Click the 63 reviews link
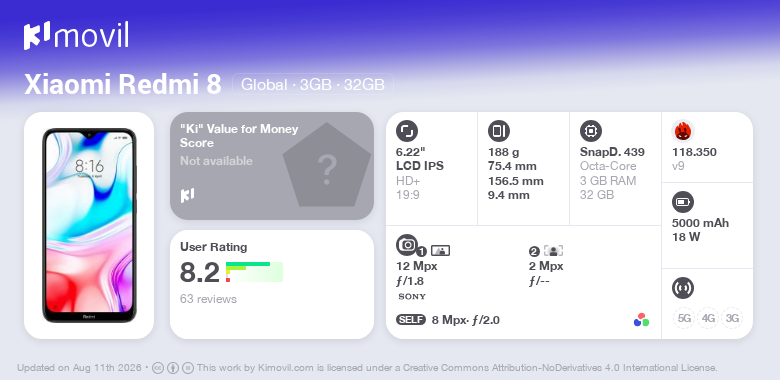Image resolution: width=780 pixels, height=380 pixels. (x=208, y=299)
